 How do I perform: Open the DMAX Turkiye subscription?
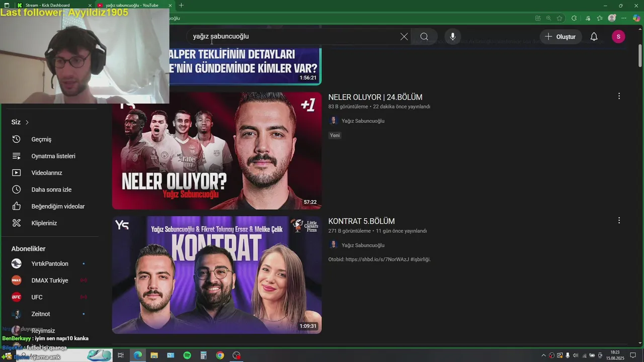tap(50, 280)
